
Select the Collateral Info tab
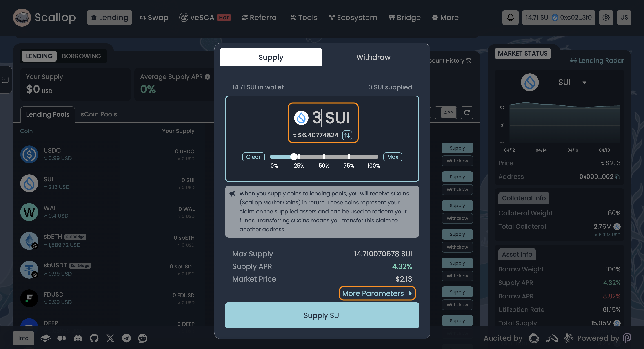(x=524, y=198)
